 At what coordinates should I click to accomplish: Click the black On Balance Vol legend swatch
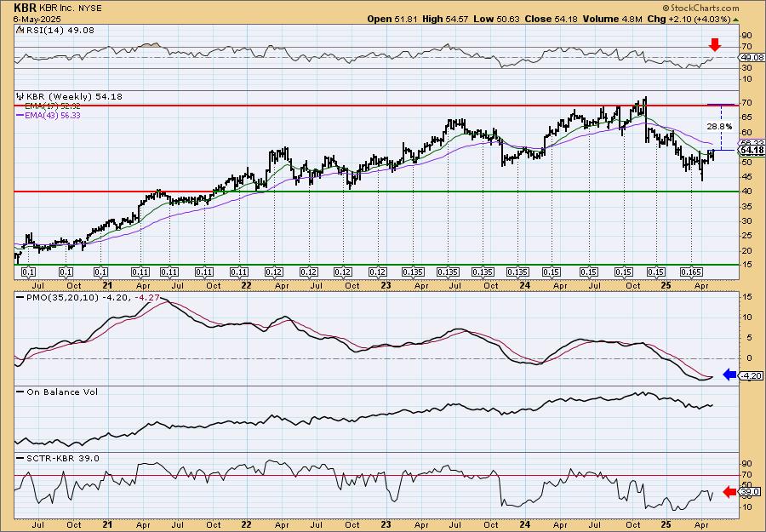click(x=20, y=392)
